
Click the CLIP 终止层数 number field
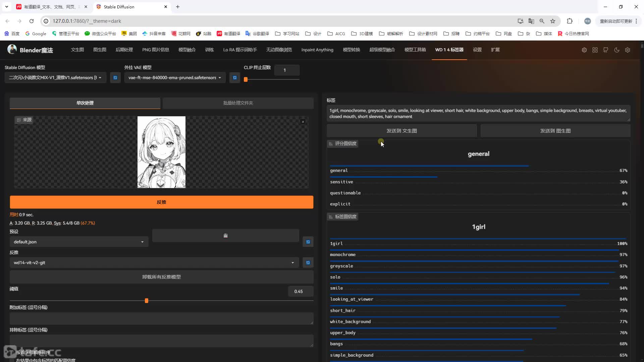[x=287, y=70]
